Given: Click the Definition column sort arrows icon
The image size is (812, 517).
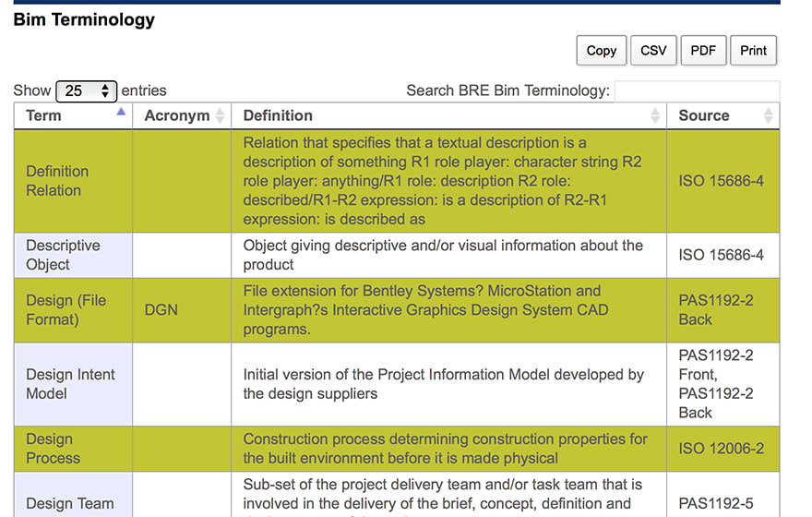Looking at the screenshot, I should pos(655,115).
